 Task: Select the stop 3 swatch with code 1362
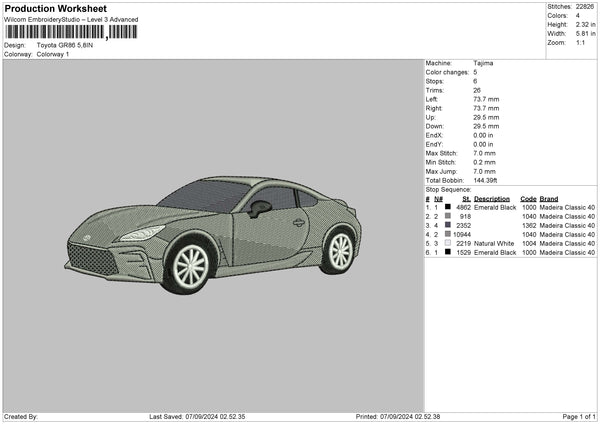447,225
